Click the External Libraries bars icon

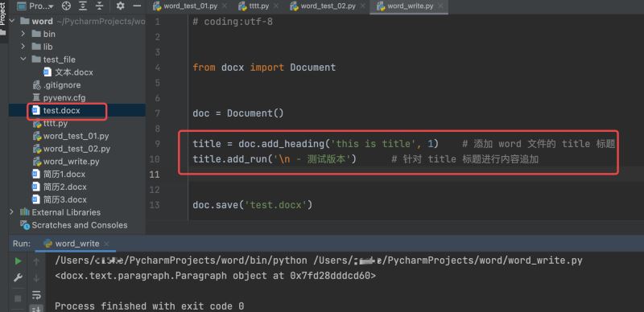tap(25, 211)
